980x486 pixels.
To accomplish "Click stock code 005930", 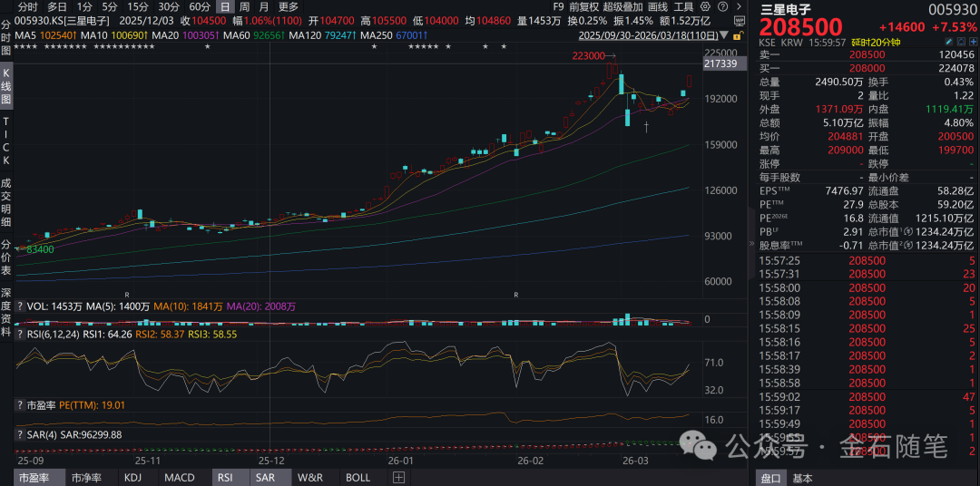I will click(953, 9).
